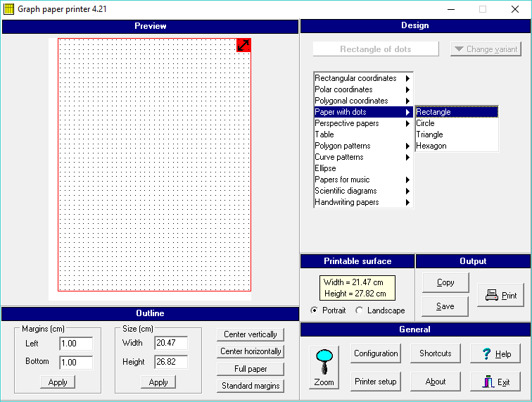Screen dimensions: 532x402
Task: Expand Handwriting papers submenu arrow
Action: tap(407, 202)
